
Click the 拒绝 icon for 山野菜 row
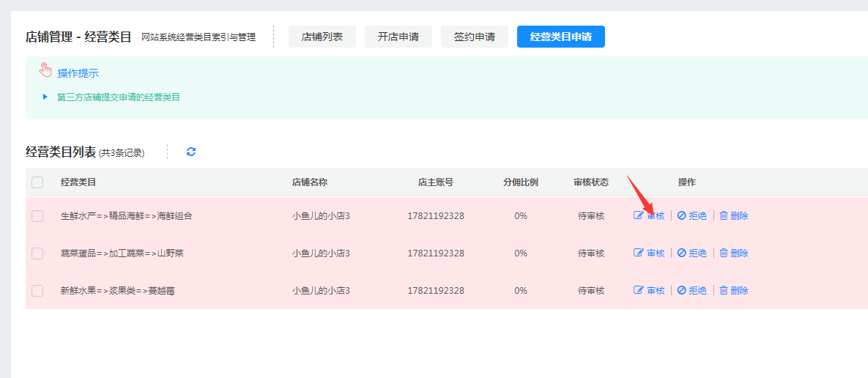[681, 253]
